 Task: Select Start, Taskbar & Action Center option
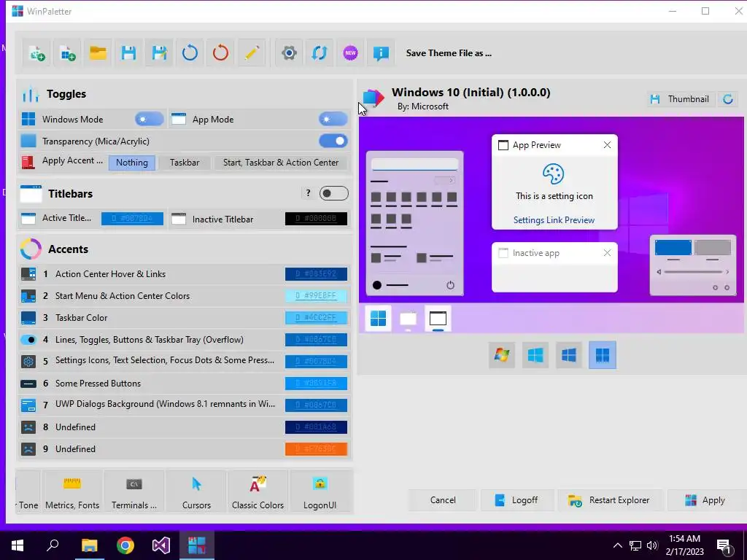pyautogui.click(x=281, y=163)
